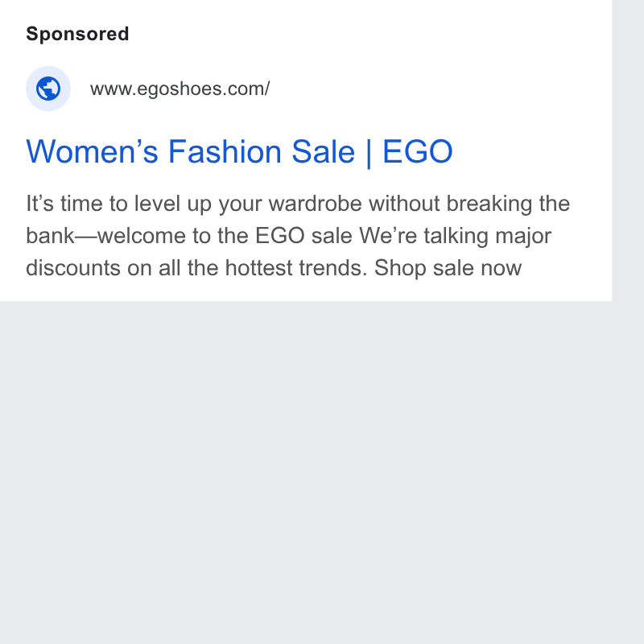Click 'without breaking the' in the first line
The height and width of the screenshot is (644, 644).
[469, 204]
